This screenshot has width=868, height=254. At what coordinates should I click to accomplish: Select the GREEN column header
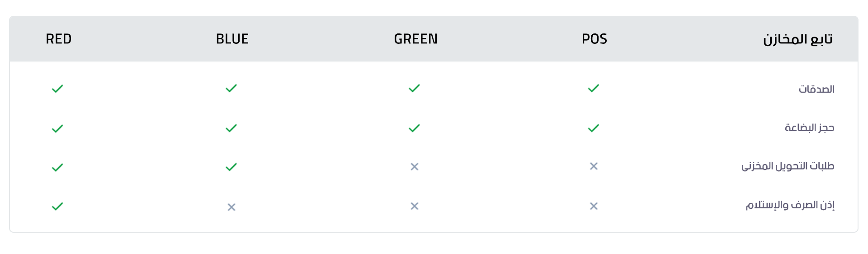(x=415, y=39)
